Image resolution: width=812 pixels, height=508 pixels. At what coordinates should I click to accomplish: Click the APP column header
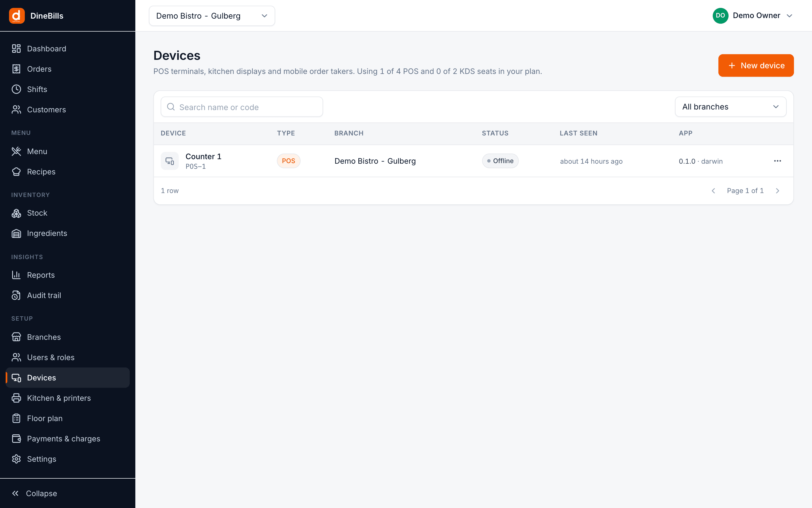[x=685, y=133]
